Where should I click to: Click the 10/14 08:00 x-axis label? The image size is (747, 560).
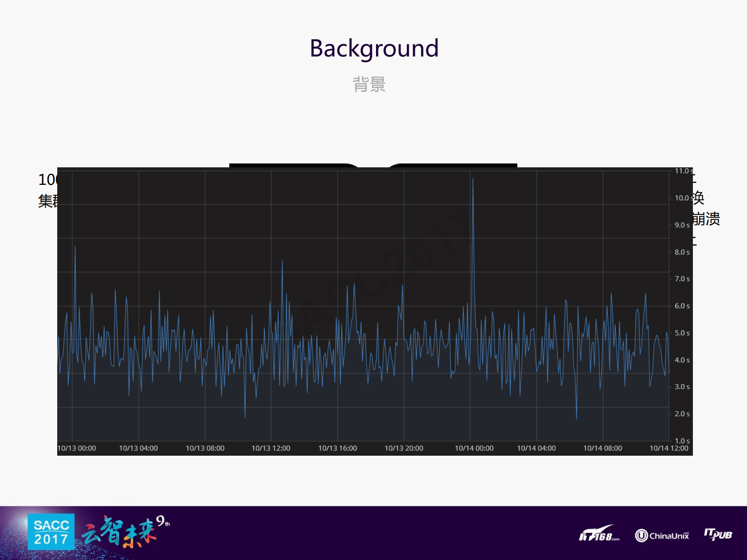(603, 448)
